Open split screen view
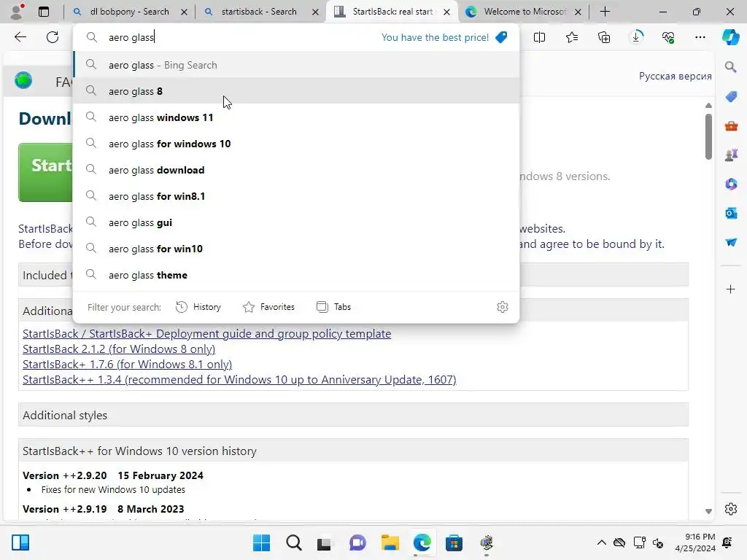747x560 pixels. (x=539, y=37)
